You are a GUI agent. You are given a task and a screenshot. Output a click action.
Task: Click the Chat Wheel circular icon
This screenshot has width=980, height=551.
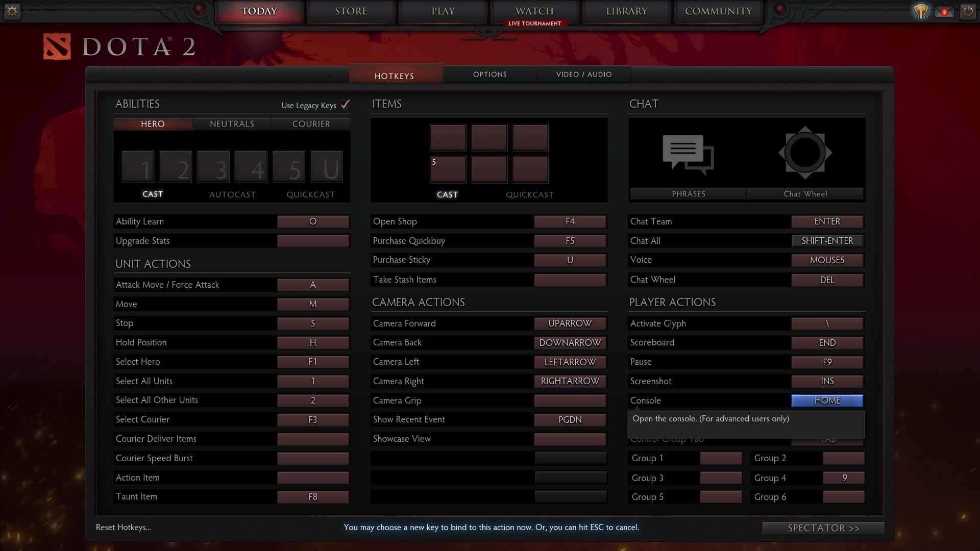click(805, 153)
